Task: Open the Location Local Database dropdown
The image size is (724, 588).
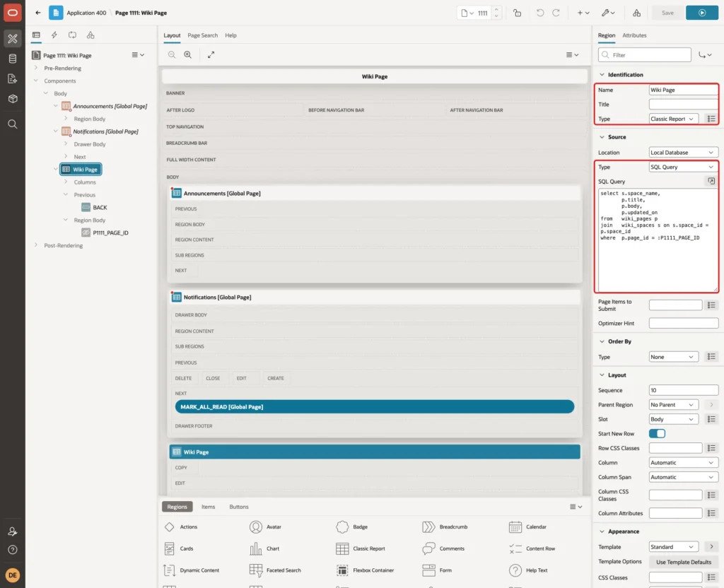Action: point(684,153)
